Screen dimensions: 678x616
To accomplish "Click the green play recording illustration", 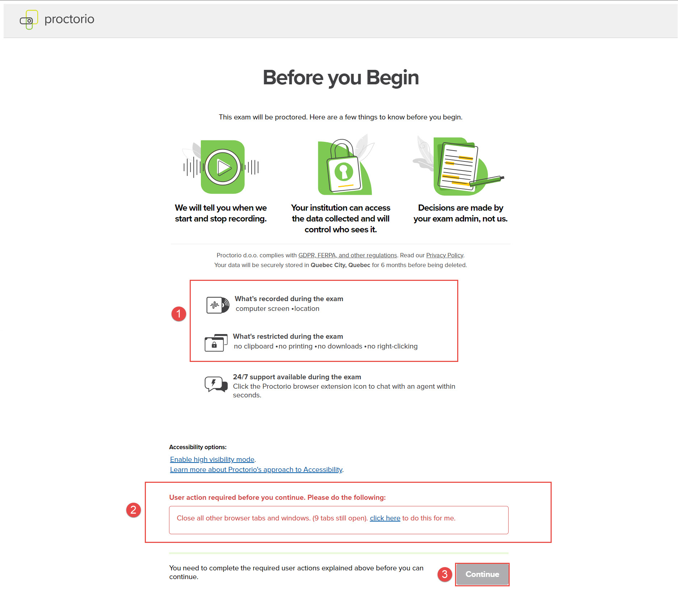I will 221,167.
